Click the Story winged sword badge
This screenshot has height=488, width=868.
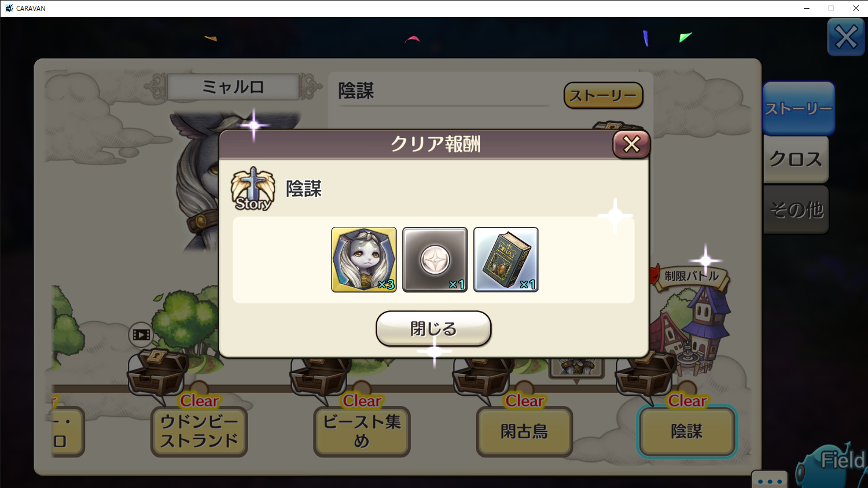[253, 189]
